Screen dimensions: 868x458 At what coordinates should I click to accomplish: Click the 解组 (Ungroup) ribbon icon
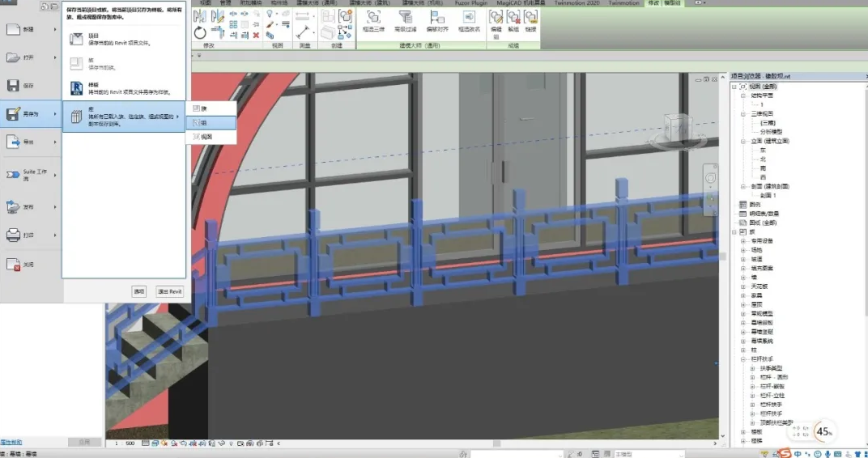(513, 18)
